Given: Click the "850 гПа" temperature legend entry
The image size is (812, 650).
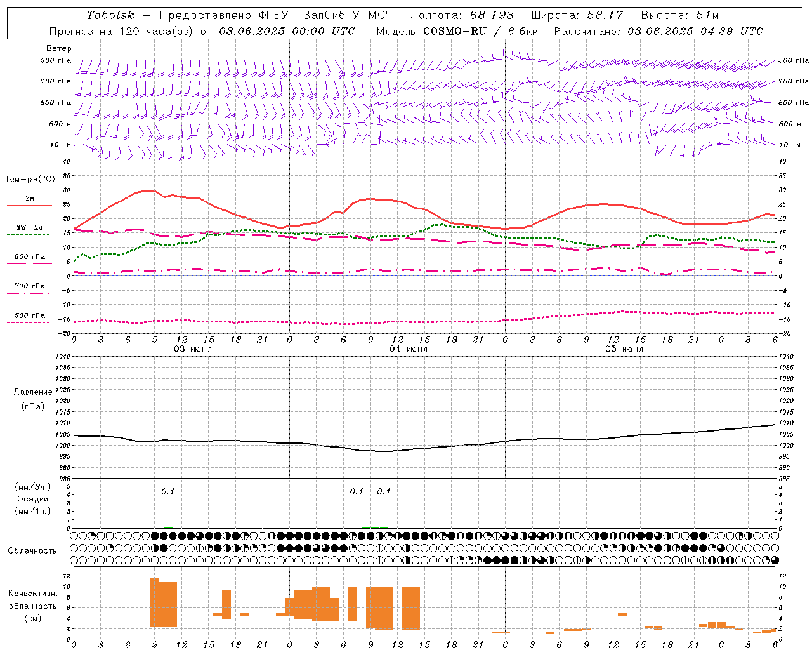Looking at the screenshot, I should [29, 257].
